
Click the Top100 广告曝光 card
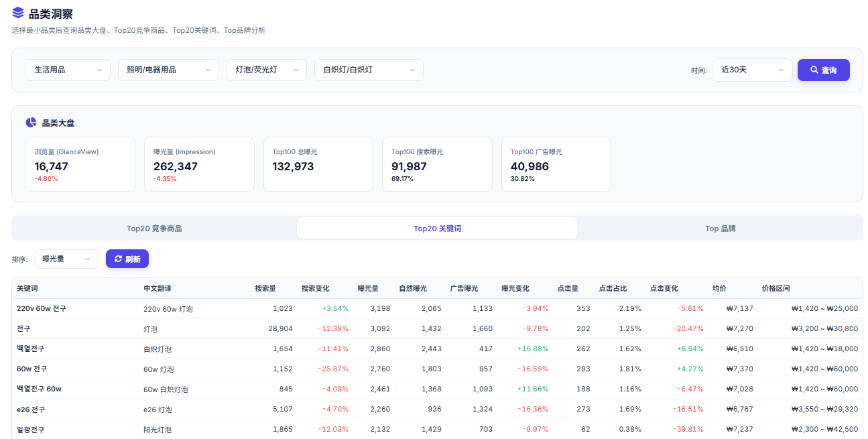[x=556, y=164]
